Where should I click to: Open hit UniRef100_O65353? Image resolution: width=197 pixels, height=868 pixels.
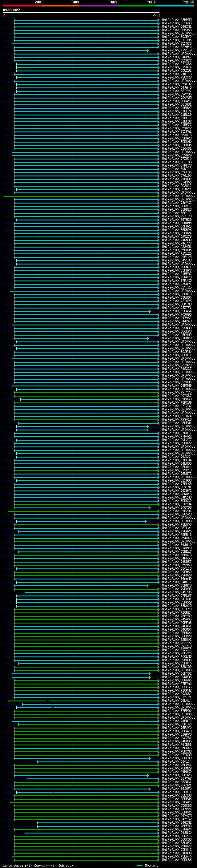coord(177,30)
